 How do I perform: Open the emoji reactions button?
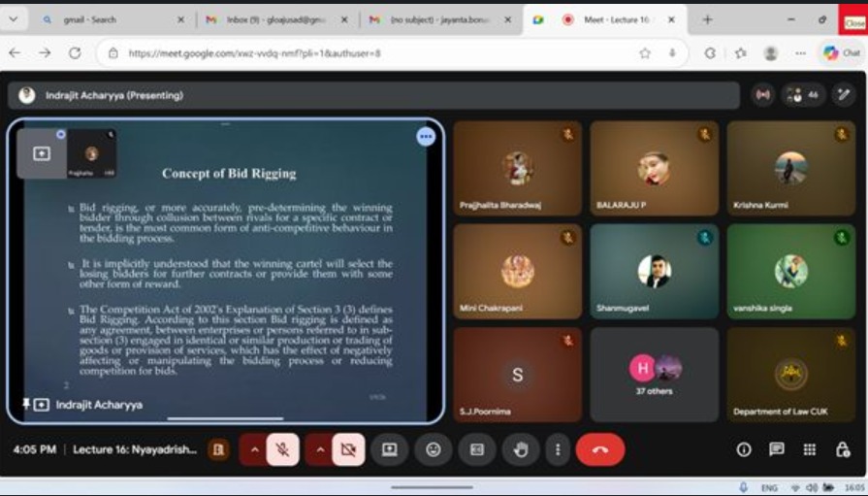434,449
